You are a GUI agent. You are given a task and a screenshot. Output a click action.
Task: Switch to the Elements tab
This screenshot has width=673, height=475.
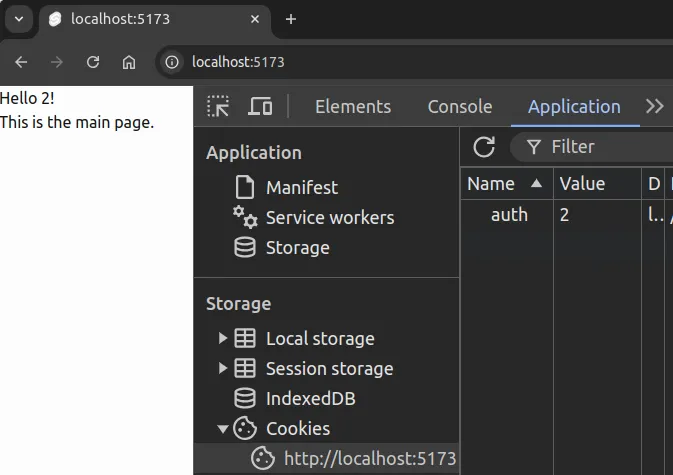click(x=352, y=107)
